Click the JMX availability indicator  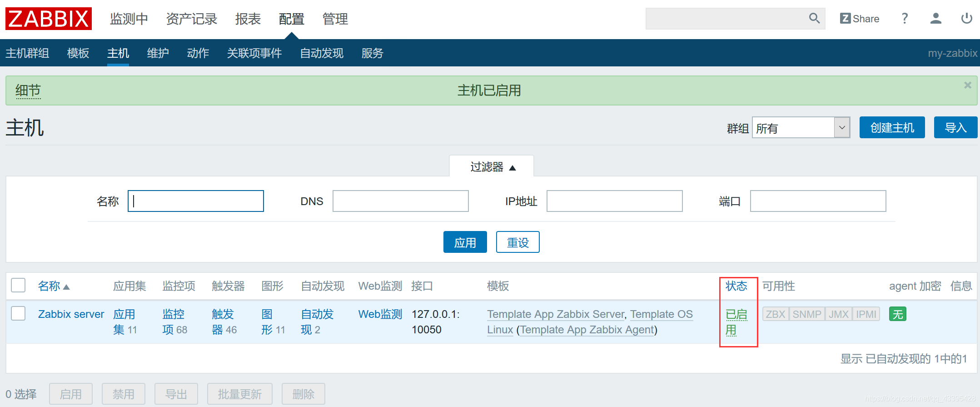pos(839,314)
